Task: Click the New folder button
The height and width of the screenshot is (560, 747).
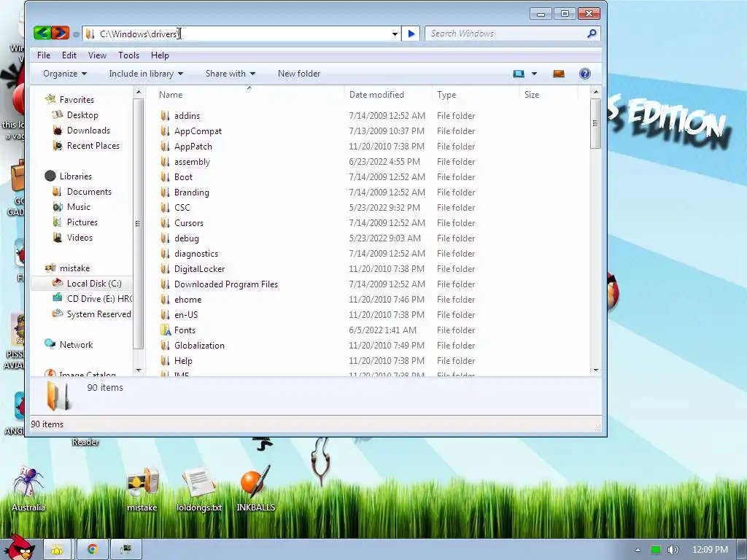Action: 299,74
